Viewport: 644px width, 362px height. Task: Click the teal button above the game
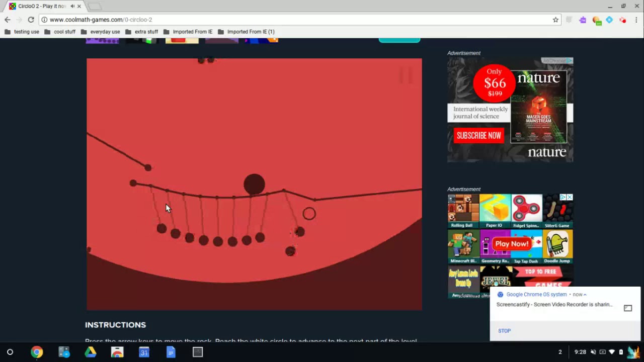point(399,40)
